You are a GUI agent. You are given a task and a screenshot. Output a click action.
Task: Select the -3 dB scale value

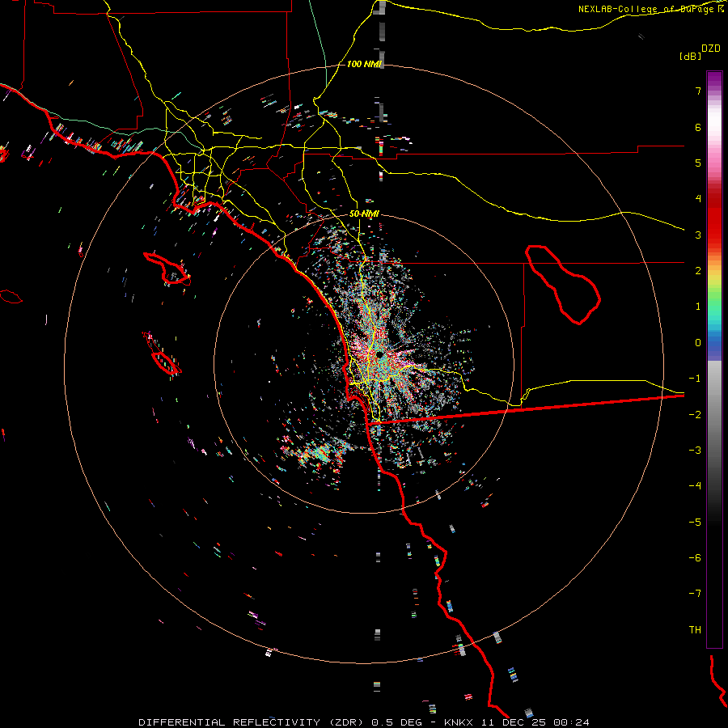(695, 451)
